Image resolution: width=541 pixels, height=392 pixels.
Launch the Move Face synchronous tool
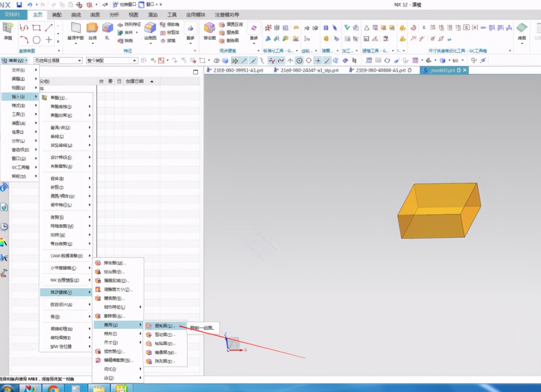pos(209,28)
